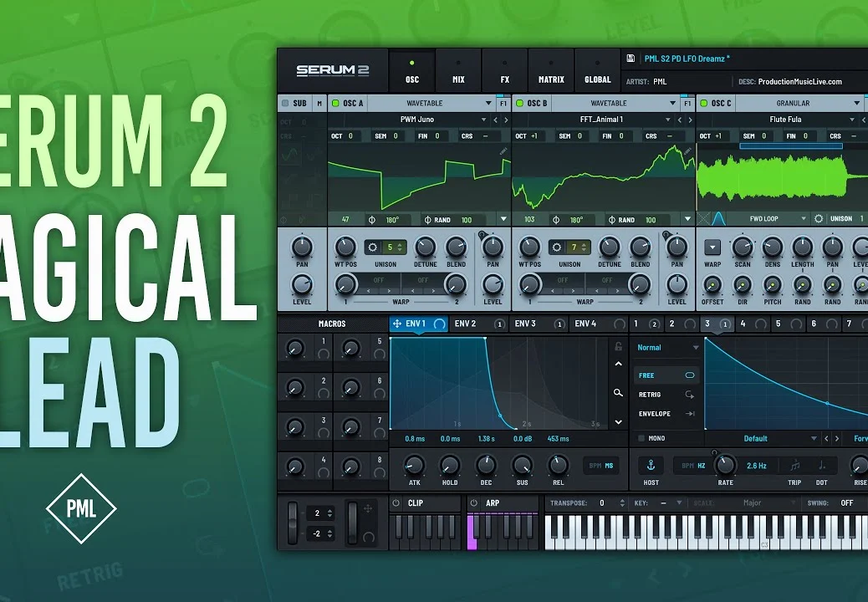This screenshot has height=602, width=868.
Task: Enable the LFO dotted note icon
Action: (821, 466)
